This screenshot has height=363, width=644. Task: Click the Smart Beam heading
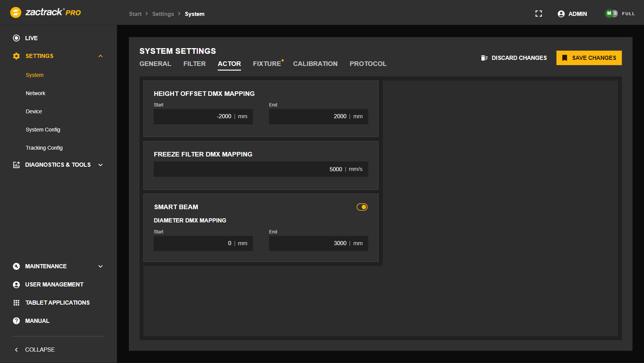pos(176,207)
